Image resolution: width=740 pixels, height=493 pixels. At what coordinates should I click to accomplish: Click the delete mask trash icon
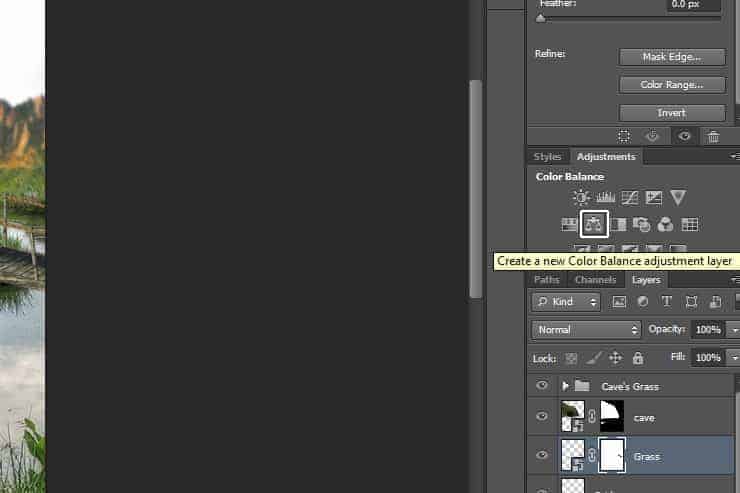[x=713, y=137]
